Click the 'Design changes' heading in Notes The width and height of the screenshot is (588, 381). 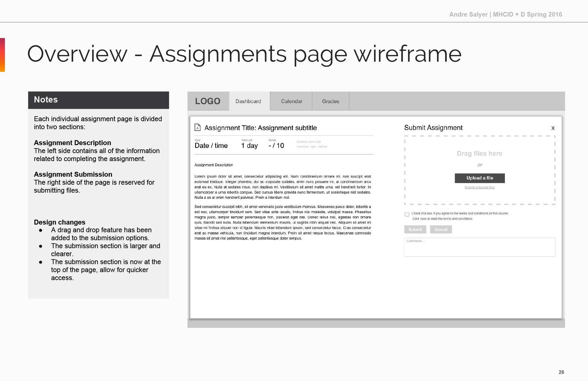[x=59, y=222]
